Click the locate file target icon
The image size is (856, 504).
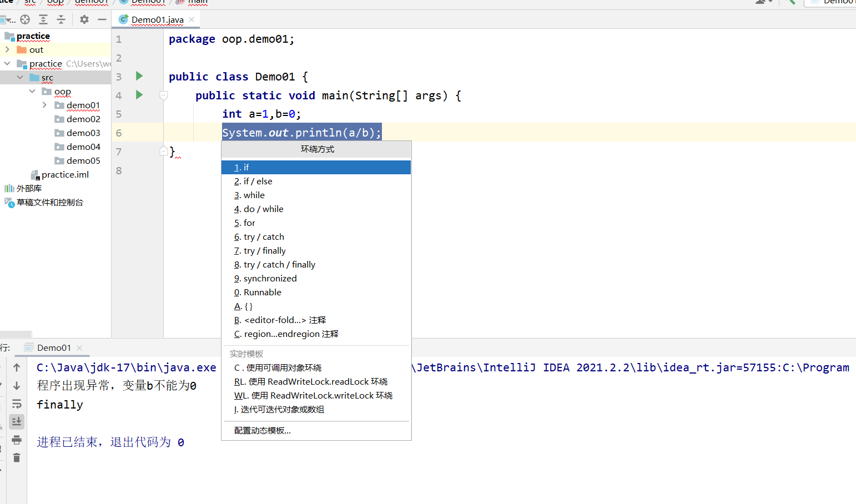tap(25, 19)
